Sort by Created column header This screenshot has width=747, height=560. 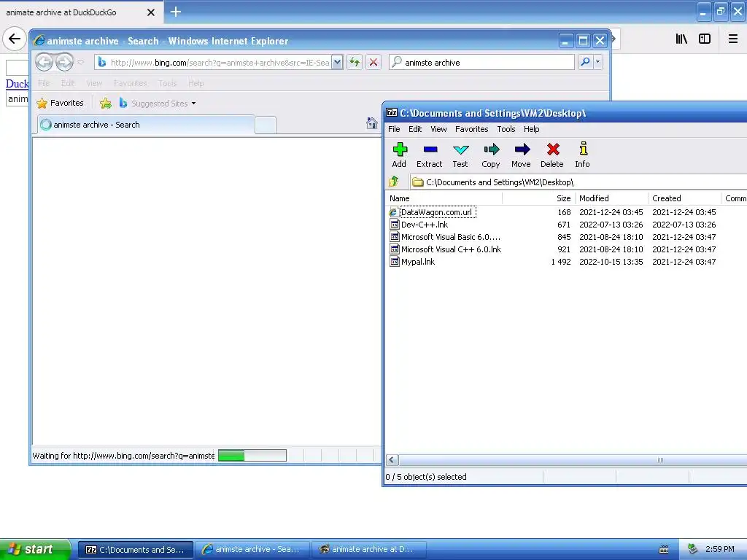pyautogui.click(x=684, y=198)
